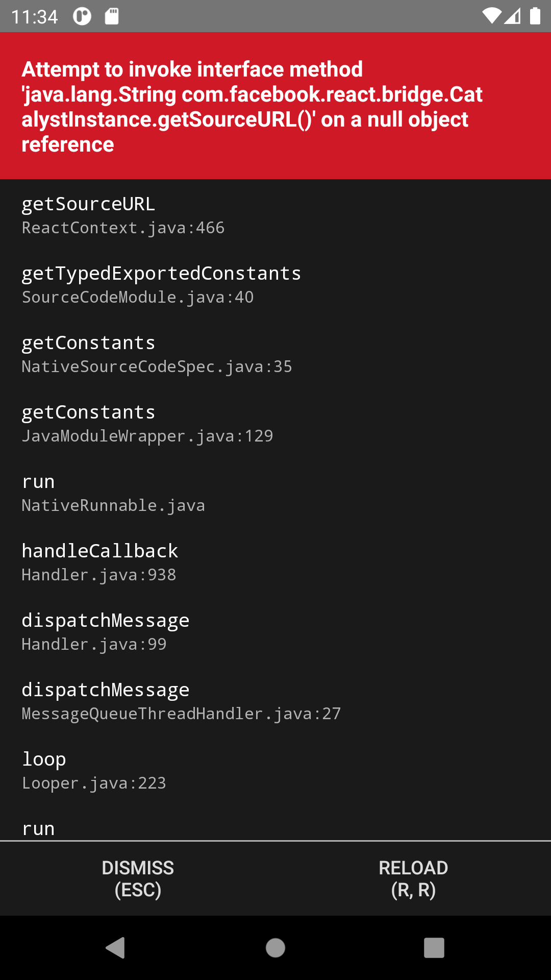
Task: Tap the SD card notification icon
Action: 112,16
